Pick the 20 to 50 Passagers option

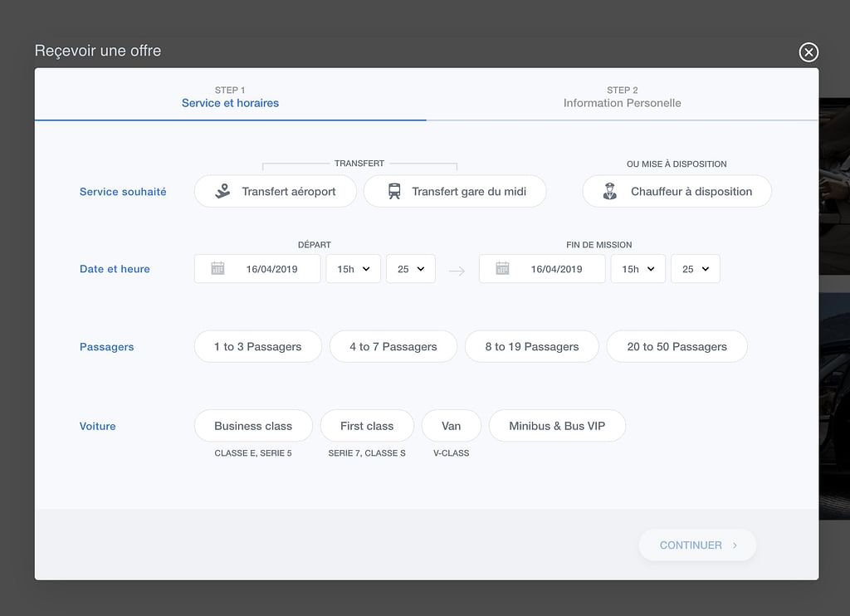point(677,346)
